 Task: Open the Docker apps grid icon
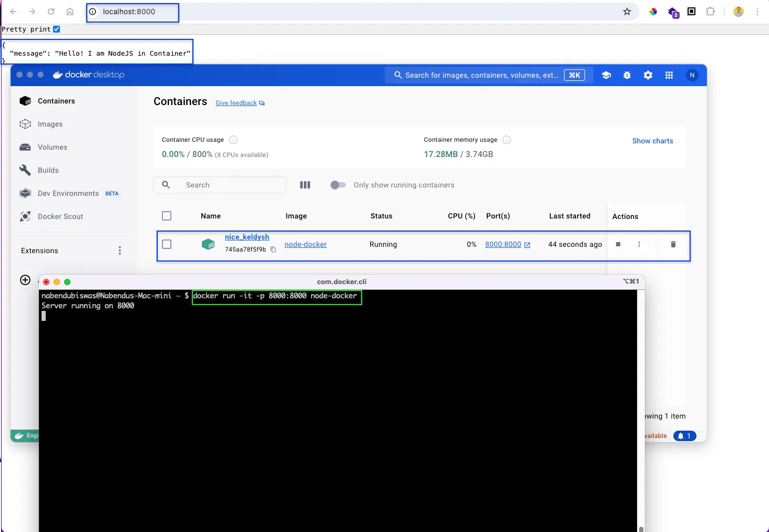click(669, 75)
